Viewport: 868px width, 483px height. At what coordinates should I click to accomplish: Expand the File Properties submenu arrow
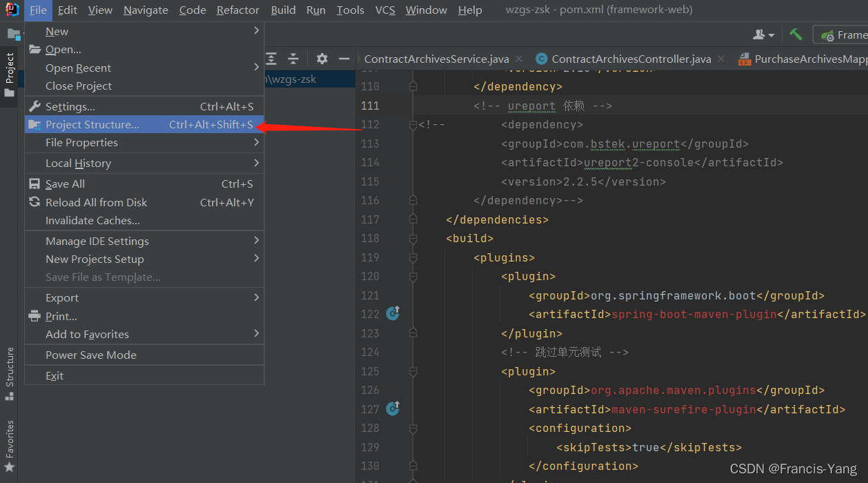(256, 142)
